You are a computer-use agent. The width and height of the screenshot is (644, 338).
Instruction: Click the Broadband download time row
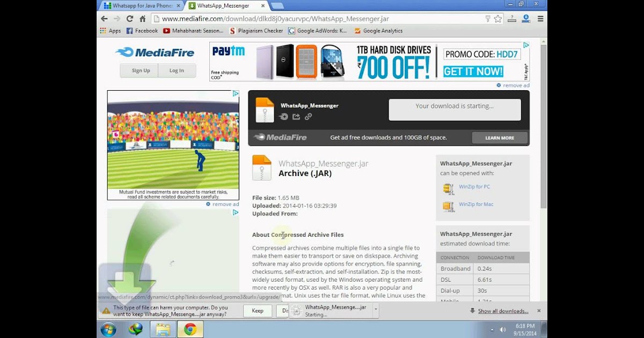(482, 268)
